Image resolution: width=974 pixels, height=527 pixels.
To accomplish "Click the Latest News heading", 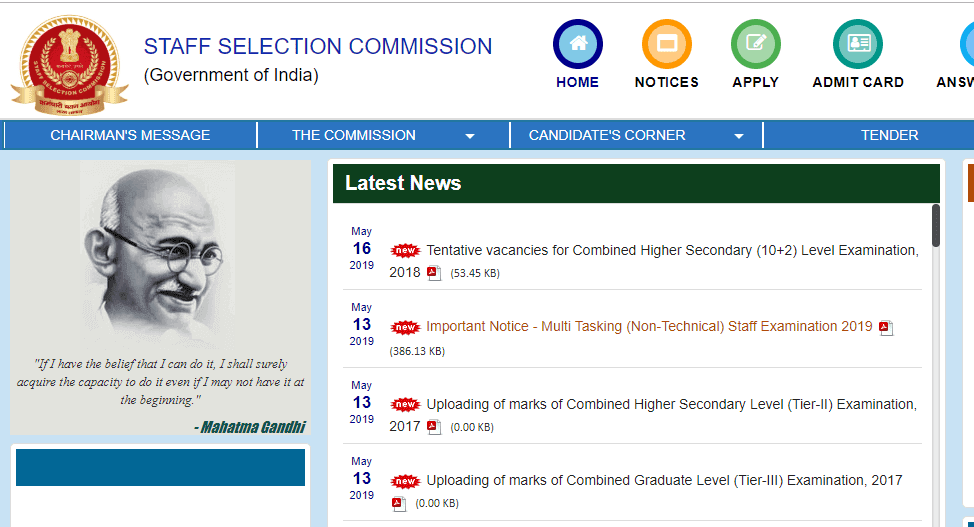I will point(403,183).
